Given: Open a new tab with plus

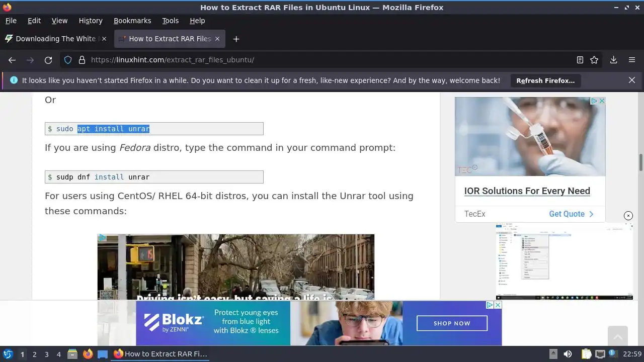Looking at the screenshot, I should tap(236, 39).
